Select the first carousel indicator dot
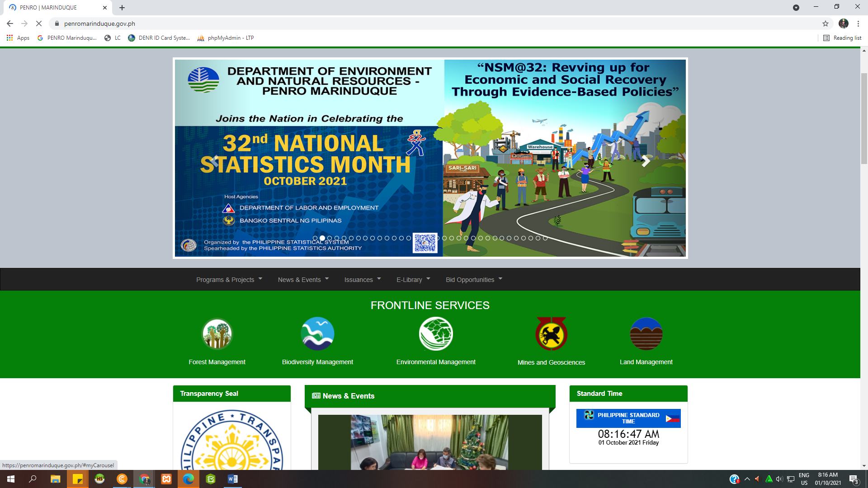 click(x=315, y=238)
